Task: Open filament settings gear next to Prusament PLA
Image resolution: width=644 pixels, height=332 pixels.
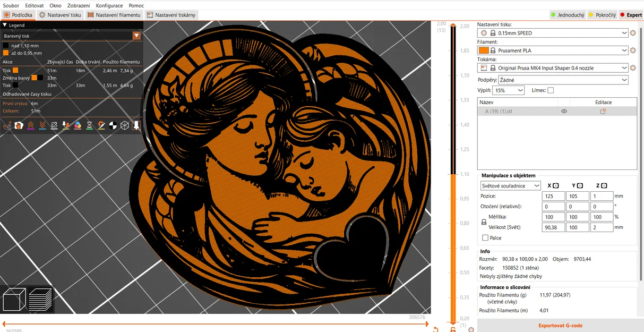Action: coord(633,50)
